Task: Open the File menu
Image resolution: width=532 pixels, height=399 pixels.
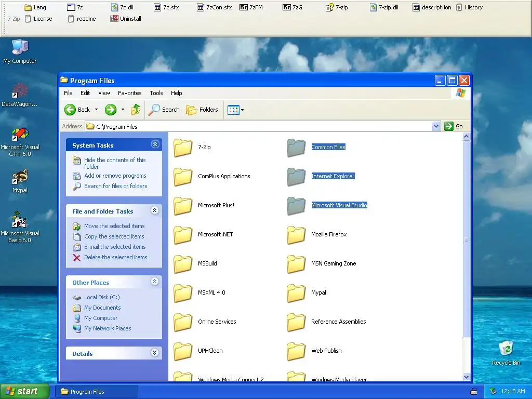Action: click(68, 93)
